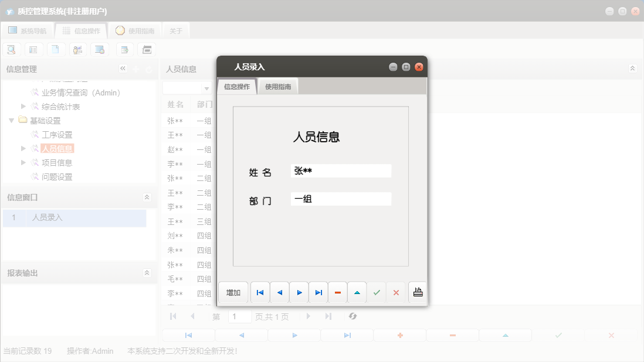Expand the 综合统计表 tree node
This screenshot has height=362, width=644.
(x=22, y=106)
